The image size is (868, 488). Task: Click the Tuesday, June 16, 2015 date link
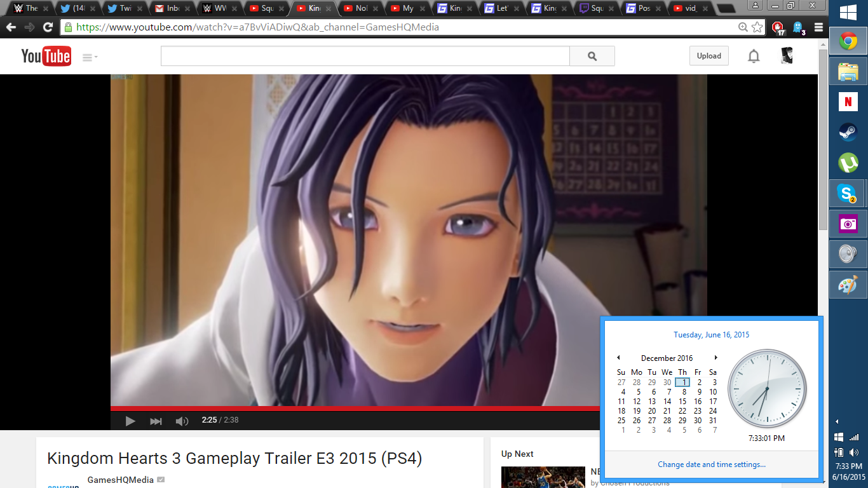[712, 335]
